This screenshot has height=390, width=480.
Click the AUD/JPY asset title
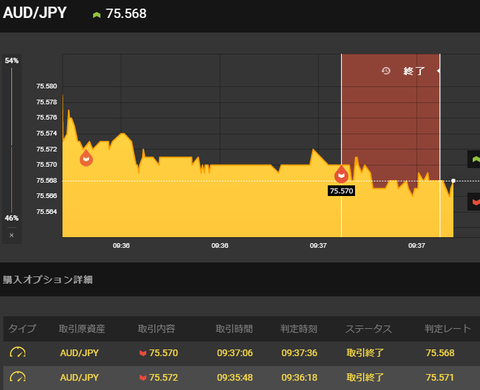pos(35,13)
